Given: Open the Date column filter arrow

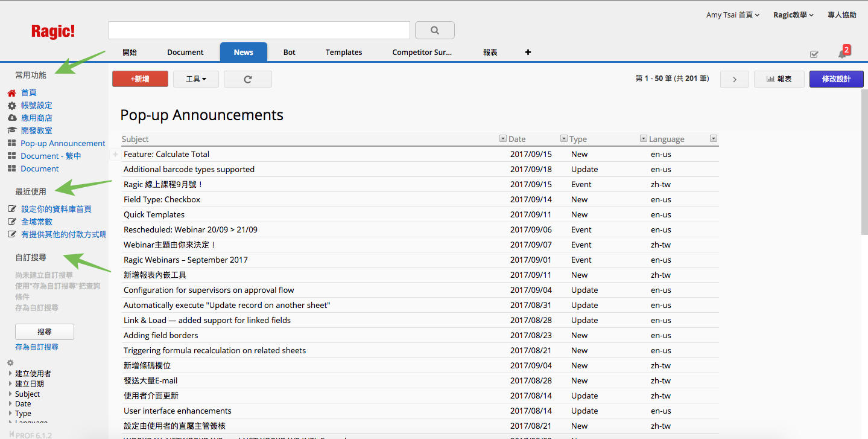Looking at the screenshot, I should (x=564, y=139).
